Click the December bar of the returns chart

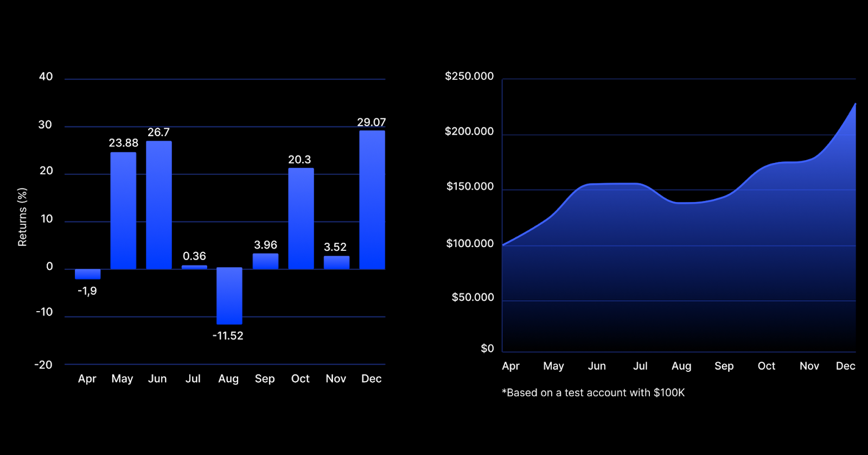pyautogui.click(x=372, y=200)
